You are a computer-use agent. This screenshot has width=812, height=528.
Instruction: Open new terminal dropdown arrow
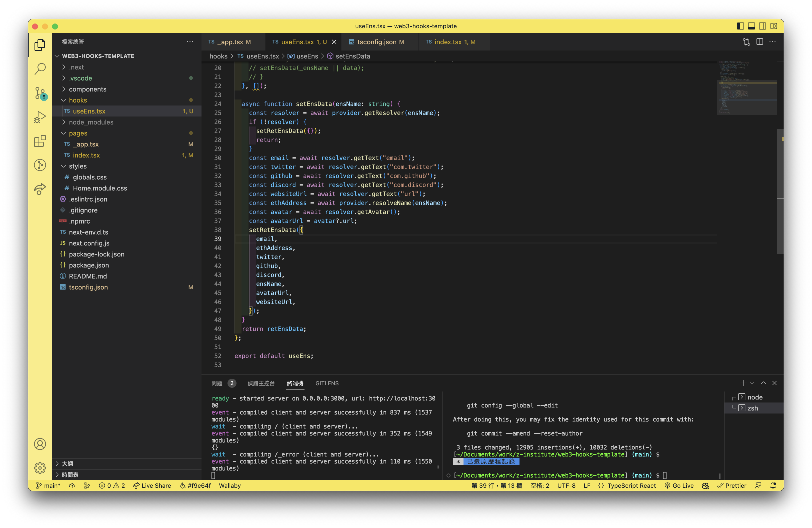(752, 383)
